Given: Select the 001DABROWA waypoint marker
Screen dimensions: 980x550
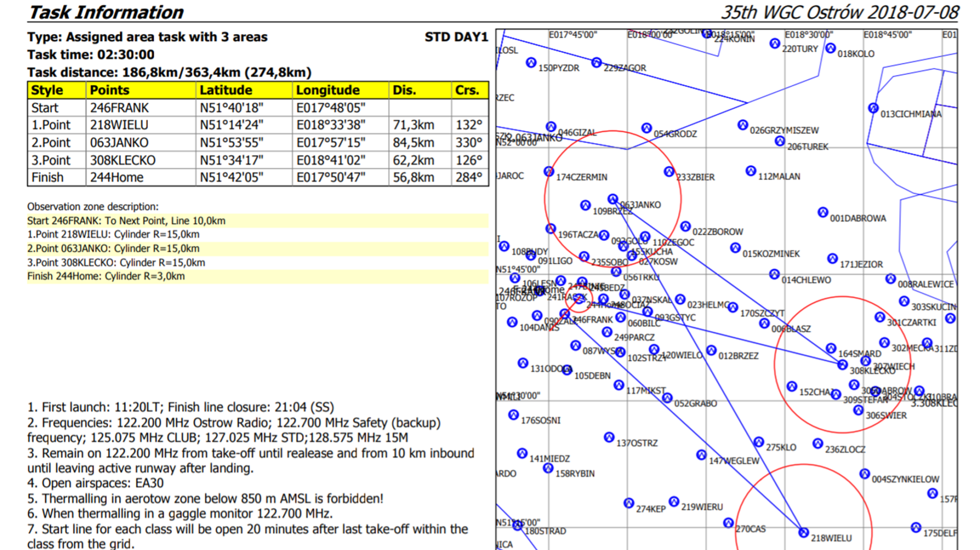Looking at the screenshot, I should [x=822, y=212].
